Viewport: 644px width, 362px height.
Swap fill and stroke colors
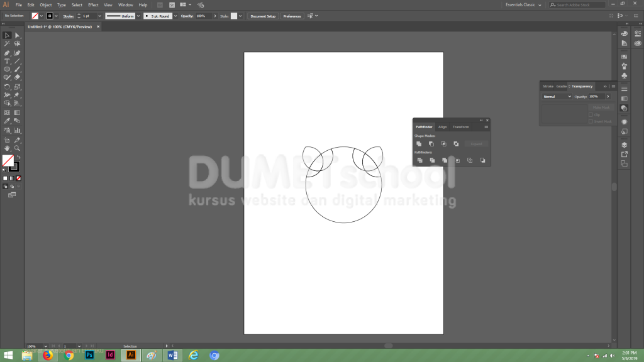pos(18,157)
